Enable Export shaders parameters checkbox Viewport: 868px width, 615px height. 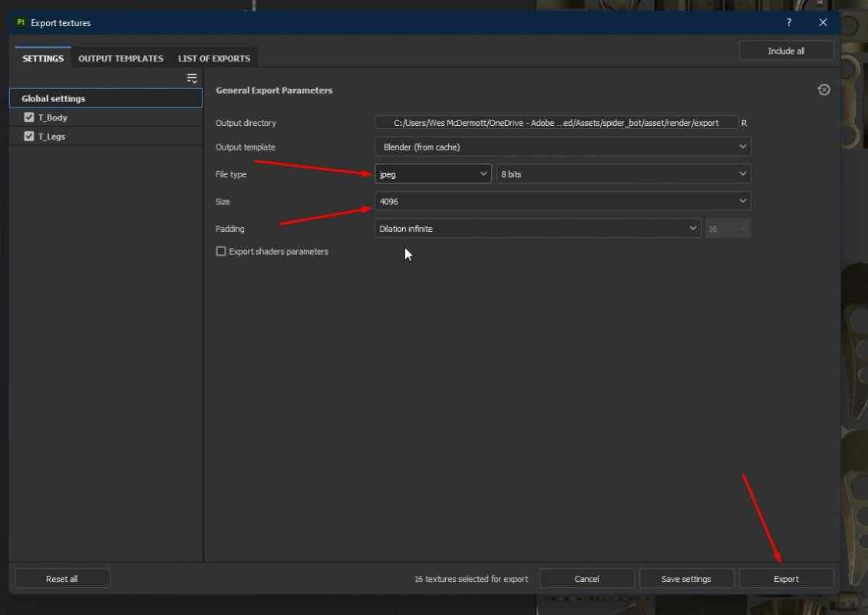(x=221, y=252)
